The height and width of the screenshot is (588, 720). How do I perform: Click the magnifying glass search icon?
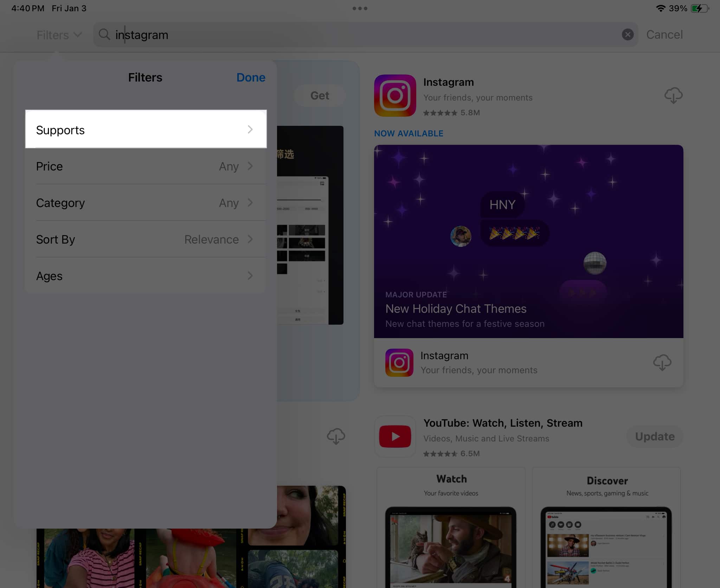(x=104, y=34)
